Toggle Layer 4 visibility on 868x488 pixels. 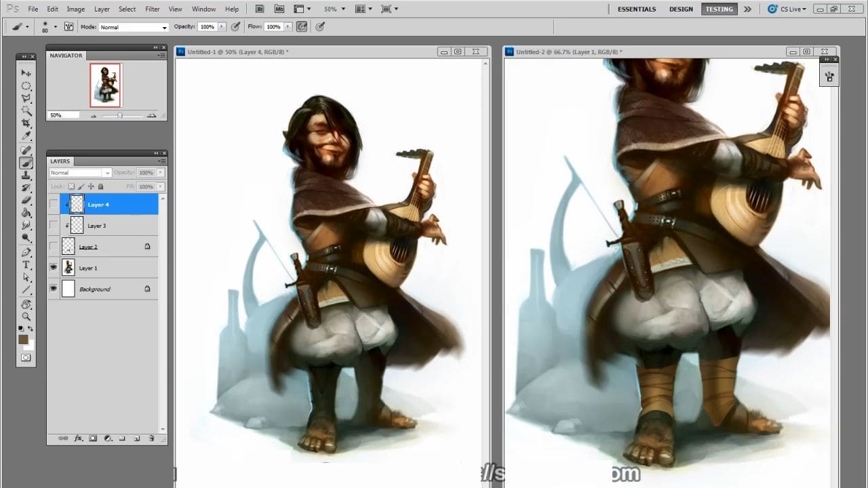(x=54, y=205)
